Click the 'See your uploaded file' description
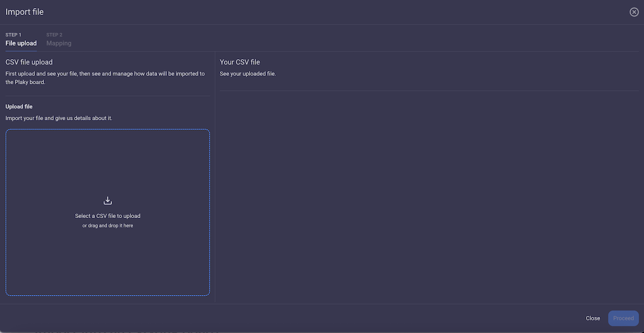 (247, 74)
